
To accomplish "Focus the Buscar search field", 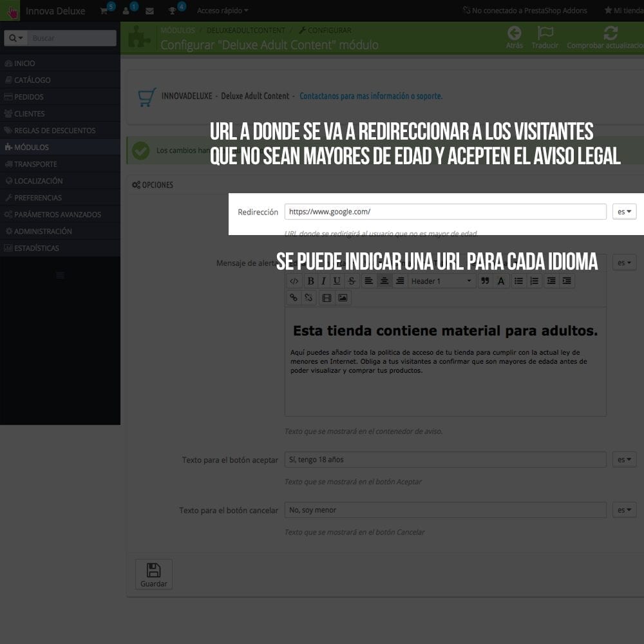I will coord(72,38).
